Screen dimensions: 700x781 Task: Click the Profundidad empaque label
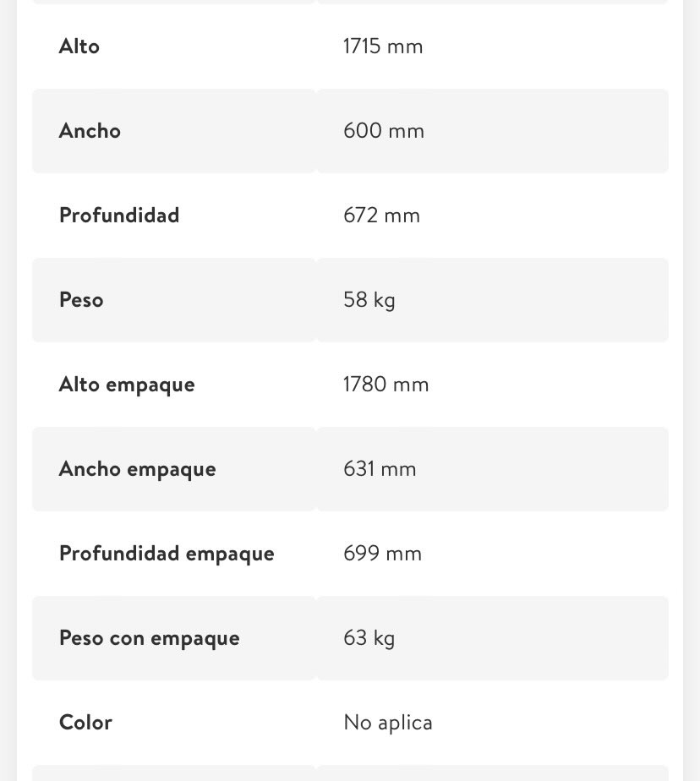tap(167, 554)
